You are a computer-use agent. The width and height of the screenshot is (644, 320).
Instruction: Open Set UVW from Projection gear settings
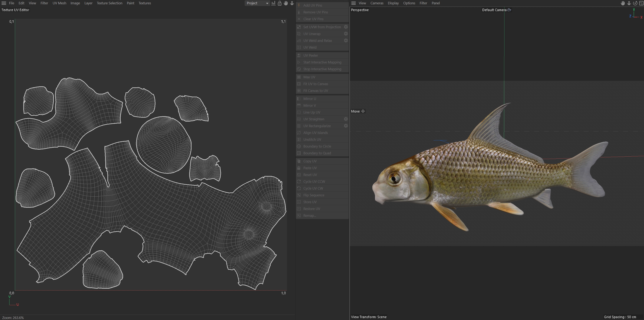346,27
